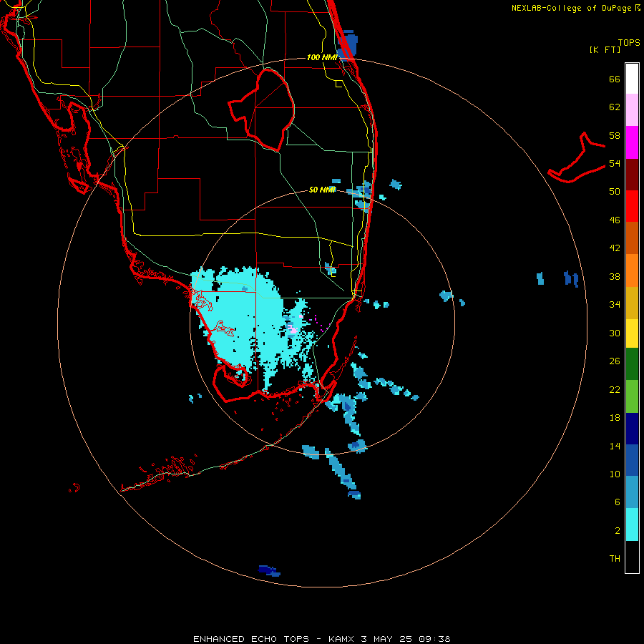The height and width of the screenshot is (644, 644).
Task: Pick the dark red maroon legend swatch
Action: coord(632,175)
